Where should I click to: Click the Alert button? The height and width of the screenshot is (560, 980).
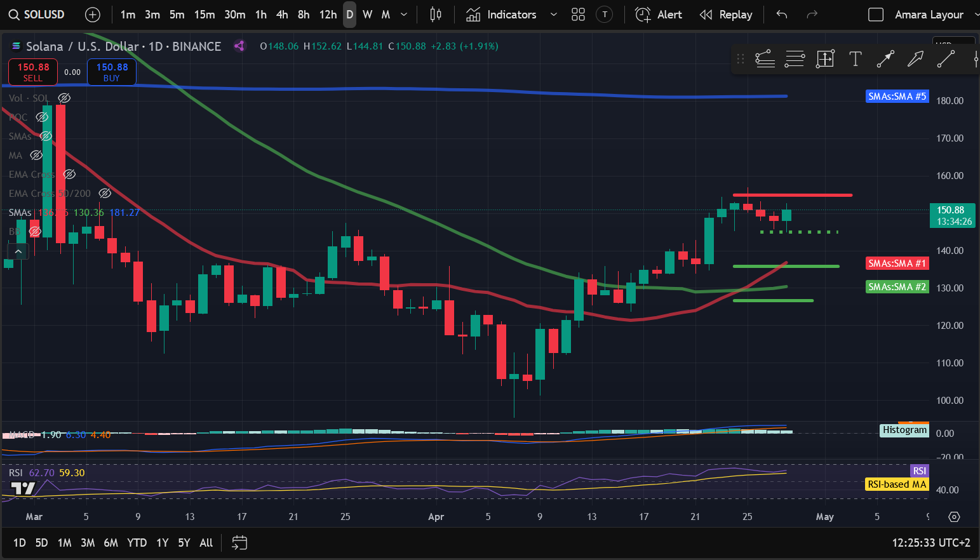tap(659, 15)
